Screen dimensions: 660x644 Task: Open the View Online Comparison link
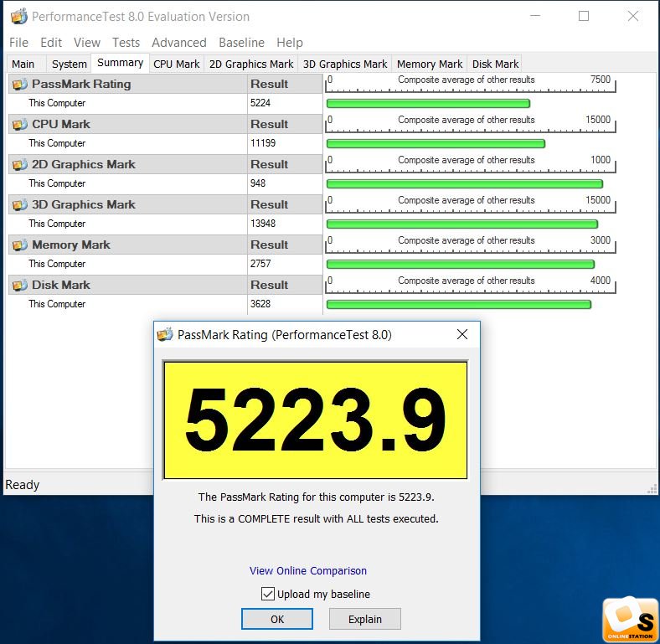click(307, 571)
